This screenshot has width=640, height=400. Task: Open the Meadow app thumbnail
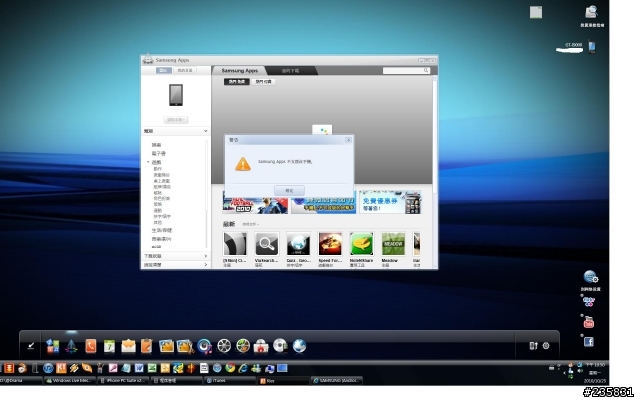click(393, 244)
